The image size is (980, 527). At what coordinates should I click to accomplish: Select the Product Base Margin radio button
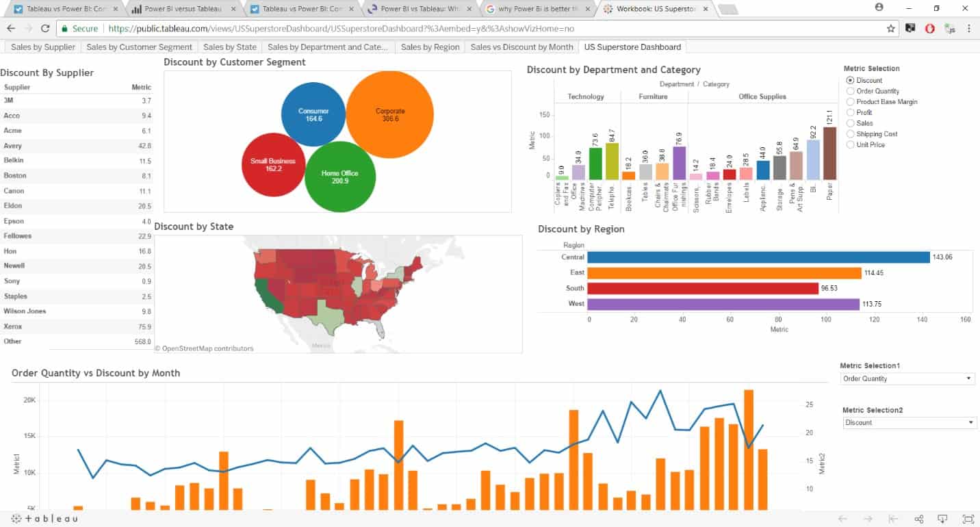pyautogui.click(x=850, y=101)
